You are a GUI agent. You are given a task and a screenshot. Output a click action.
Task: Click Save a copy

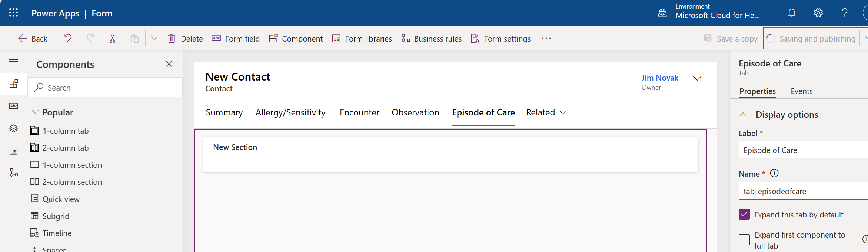731,39
